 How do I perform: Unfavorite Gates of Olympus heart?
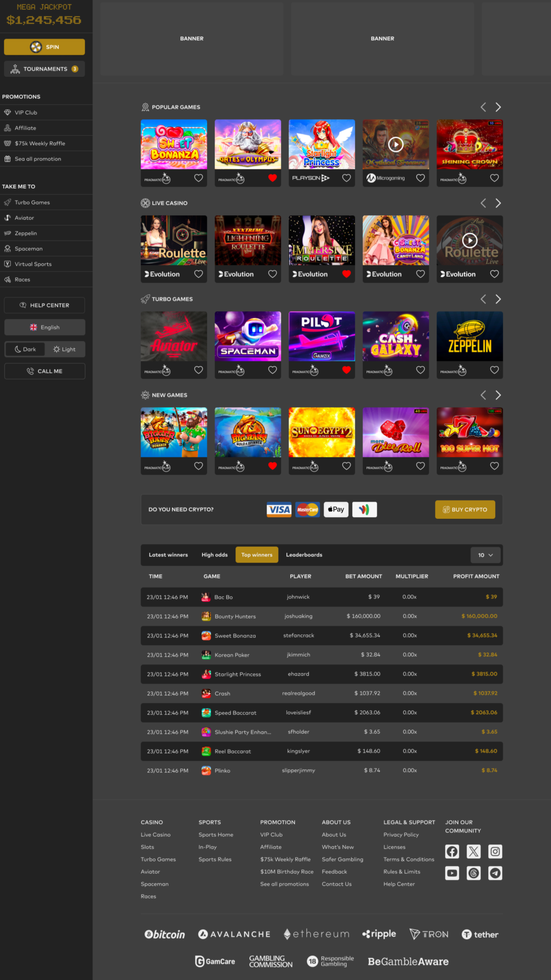coord(272,178)
